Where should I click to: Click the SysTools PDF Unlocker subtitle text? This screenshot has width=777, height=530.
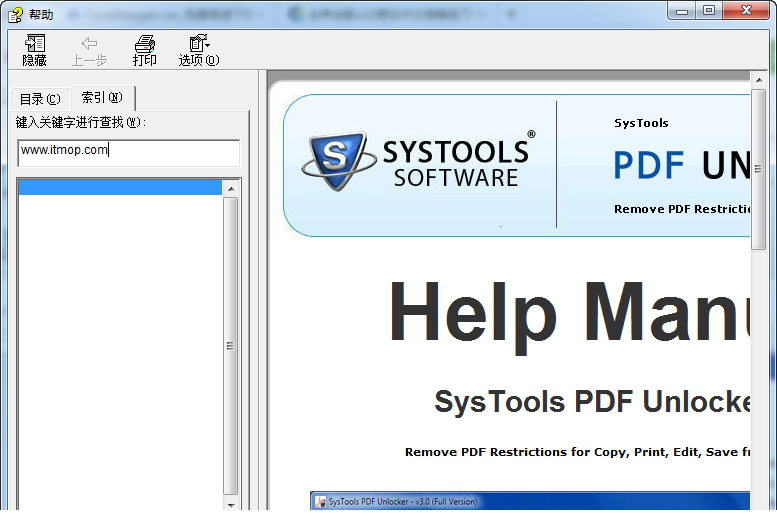[x=592, y=401]
